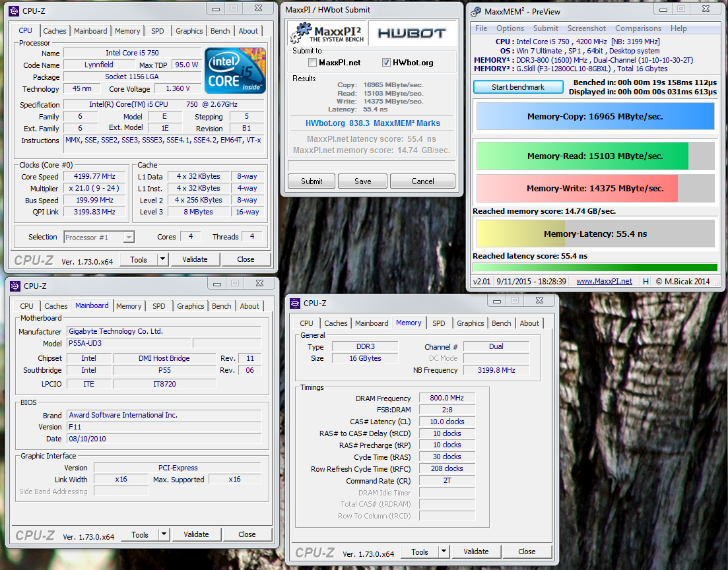
Task: Click HWbot.org 838.3 MaxxMEM² Marks text
Action: pyautogui.click(x=372, y=123)
